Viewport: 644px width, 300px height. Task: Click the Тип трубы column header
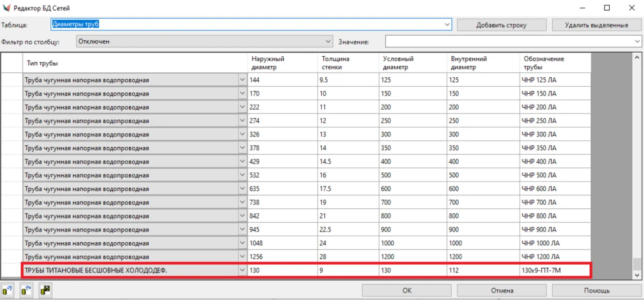(135, 63)
